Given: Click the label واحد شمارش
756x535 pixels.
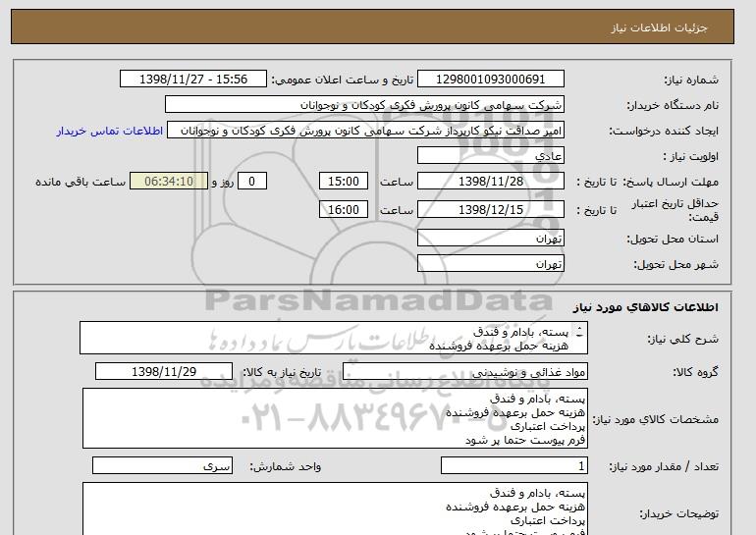Looking at the screenshot, I should [286, 466].
